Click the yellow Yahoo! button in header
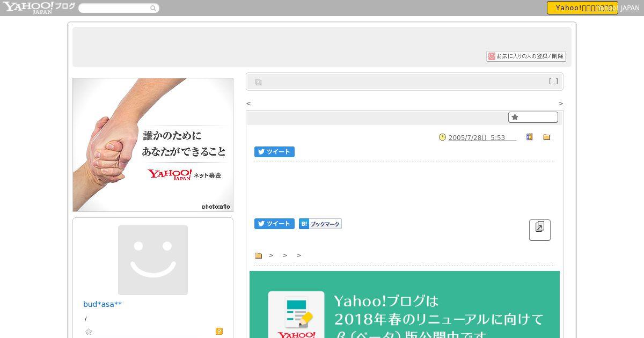Screen dimensions: 644x338 tap(582, 8)
